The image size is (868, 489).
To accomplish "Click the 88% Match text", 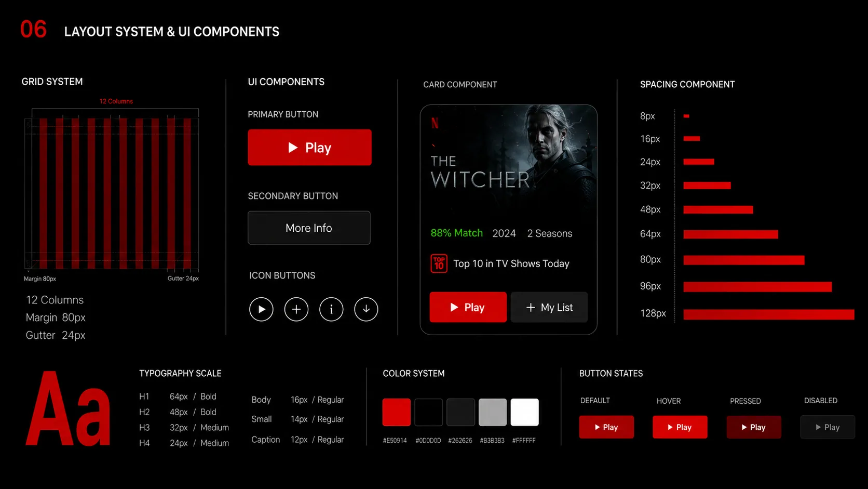I will pyautogui.click(x=457, y=233).
